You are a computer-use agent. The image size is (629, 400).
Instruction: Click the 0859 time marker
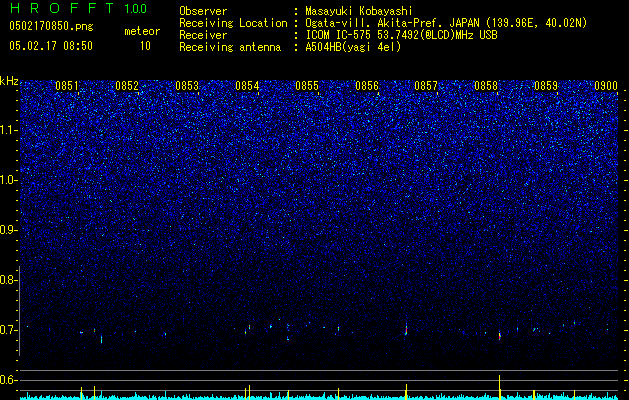tap(546, 86)
